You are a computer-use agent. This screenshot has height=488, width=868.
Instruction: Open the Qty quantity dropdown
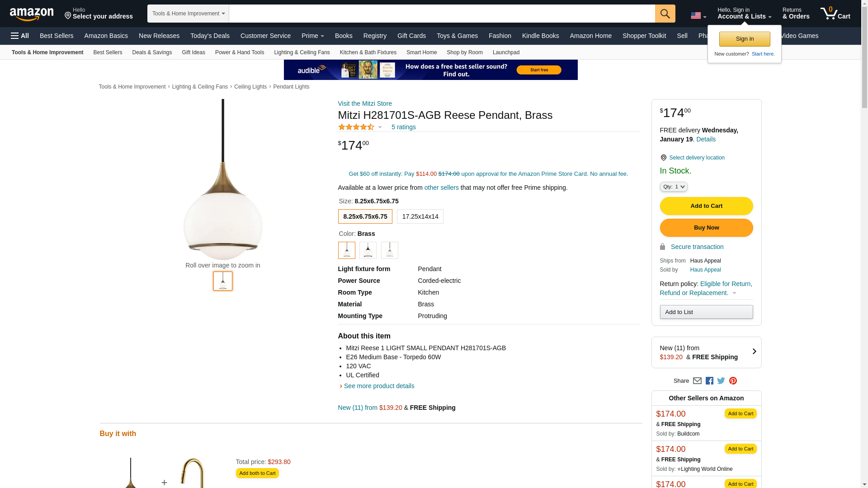click(674, 187)
